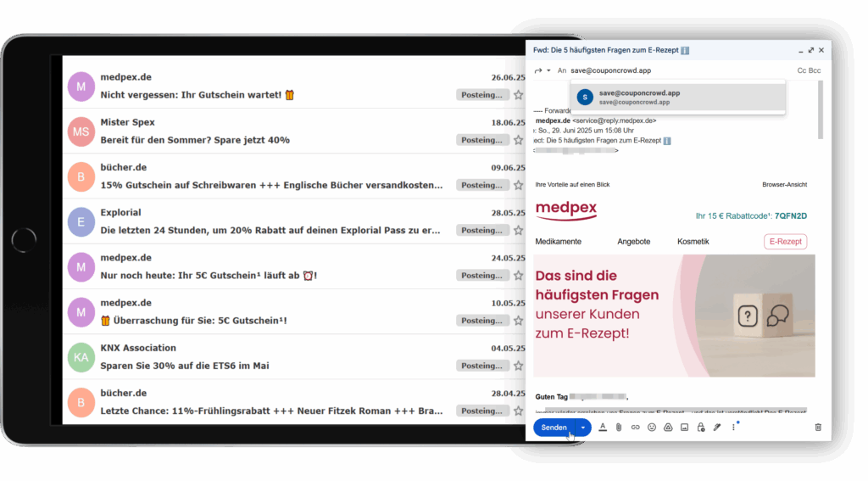Click B avatar of '15% Gutschein' email
This screenshot has height=481, width=868.
coord(81,176)
